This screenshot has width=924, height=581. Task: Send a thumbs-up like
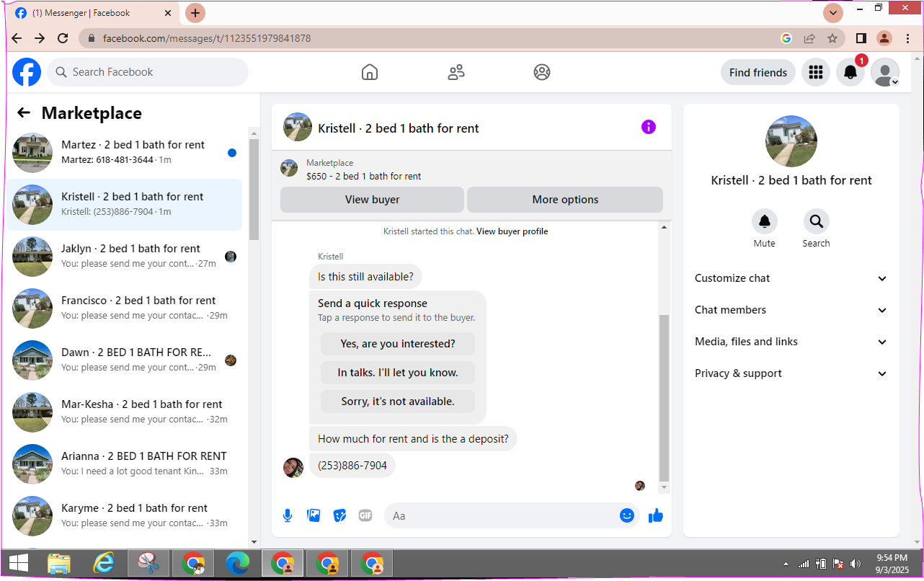(x=656, y=515)
